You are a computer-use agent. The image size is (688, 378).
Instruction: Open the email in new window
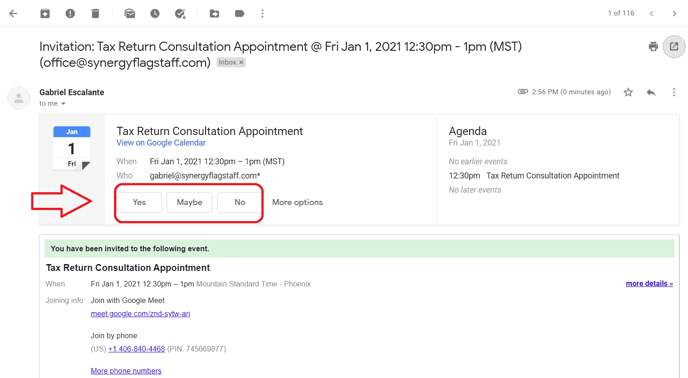(x=674, y=47)
